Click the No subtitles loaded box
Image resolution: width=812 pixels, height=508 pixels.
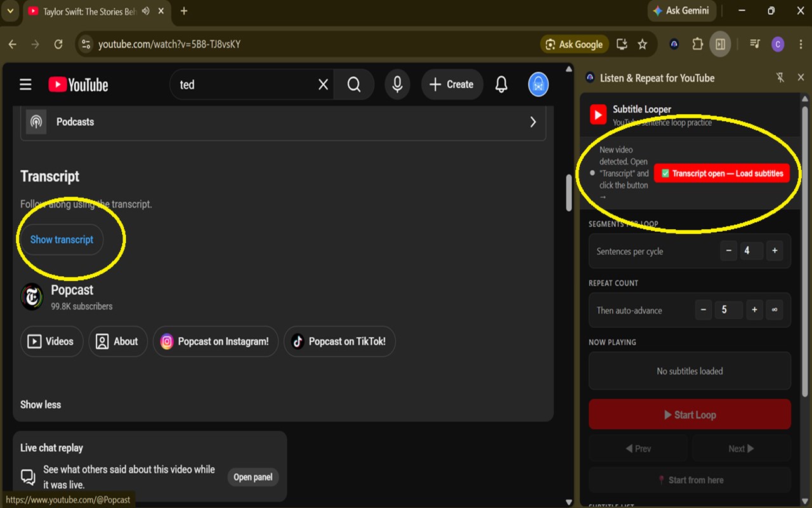(690, 371)
